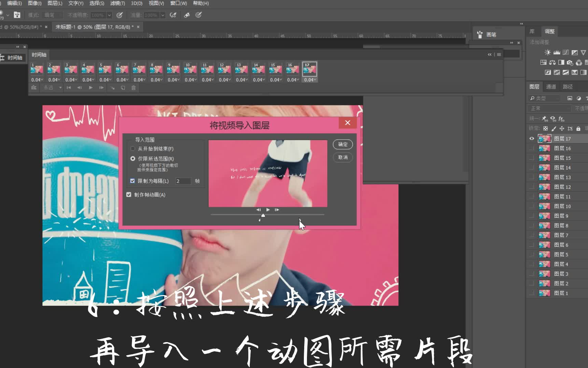Viewport: 588px width, 368px height.
Task: Lock image pixels with brush icon
Action: click(554, 128)
